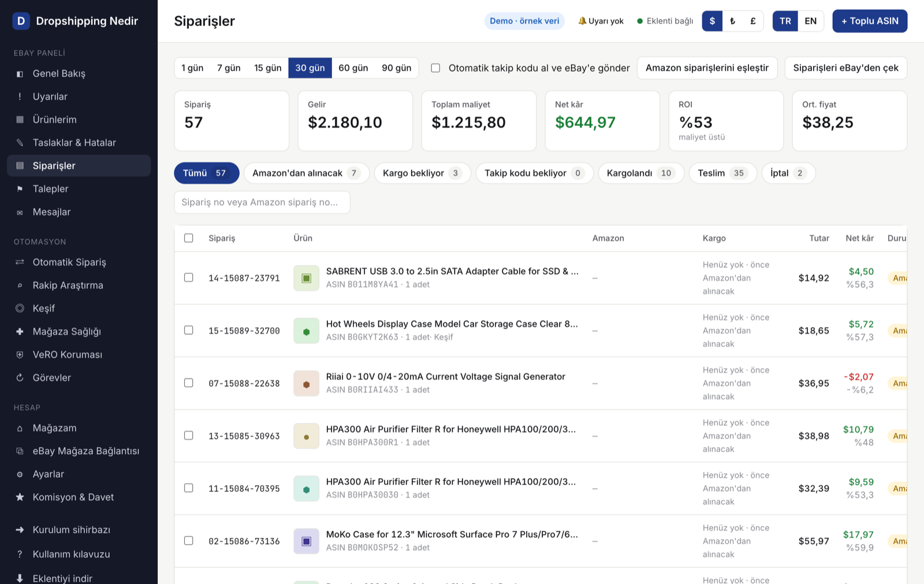The height and width of the screenshot is (584, 924).
Task: Check the select-all orders header checkbox
Action: coord(188,238)
